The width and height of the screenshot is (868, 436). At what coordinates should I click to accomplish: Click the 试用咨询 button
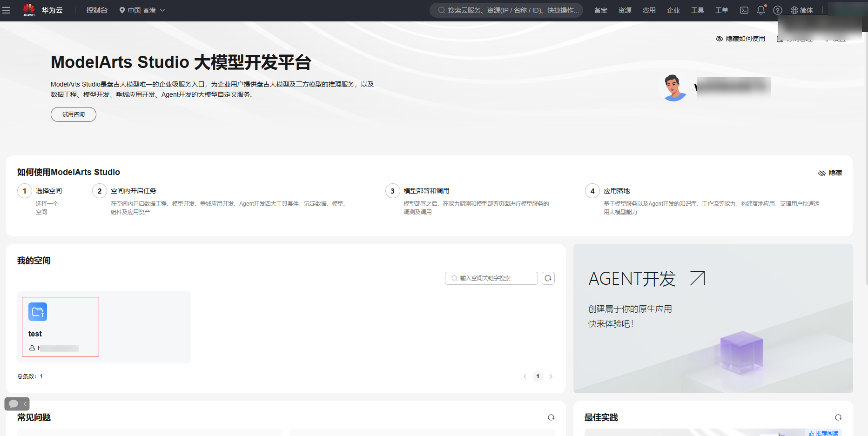tap(74, 114)
